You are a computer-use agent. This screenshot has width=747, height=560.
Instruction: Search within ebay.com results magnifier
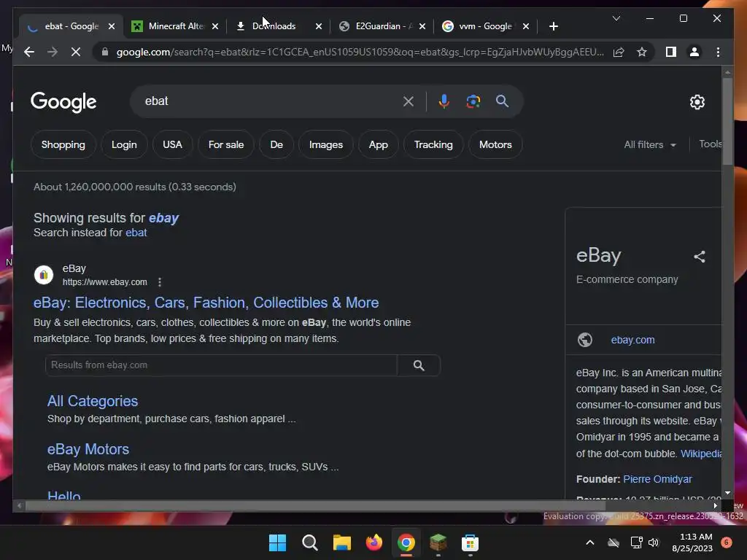[x=419, y=365]
